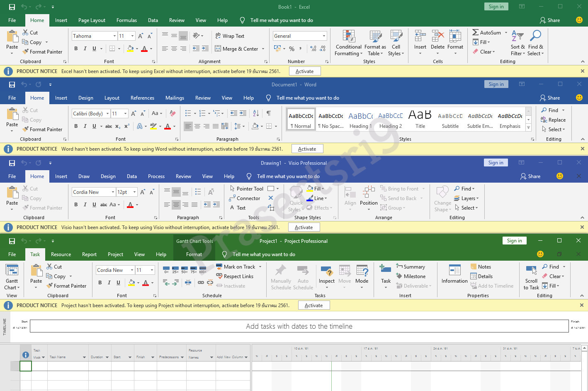Click Activate in the Word product notice
The width and height of the screenshot is (588, 391).
click(x=307, y=149)
